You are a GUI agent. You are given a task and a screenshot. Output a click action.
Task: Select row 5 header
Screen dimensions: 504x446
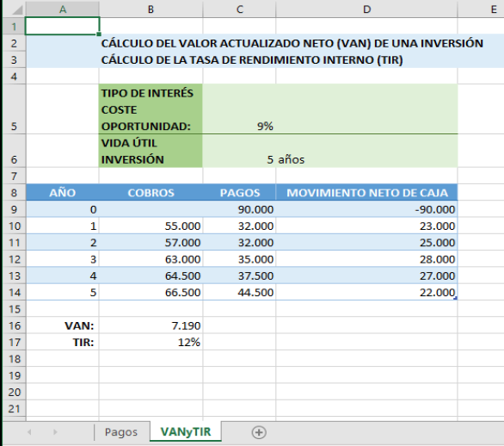click(x=14, y=109)
